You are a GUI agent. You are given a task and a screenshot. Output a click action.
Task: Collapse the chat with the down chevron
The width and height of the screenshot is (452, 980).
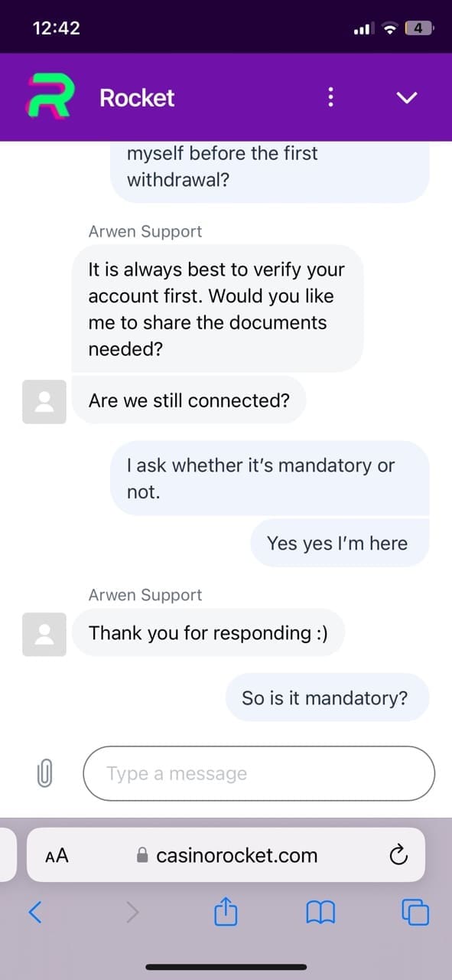(408, 97)
